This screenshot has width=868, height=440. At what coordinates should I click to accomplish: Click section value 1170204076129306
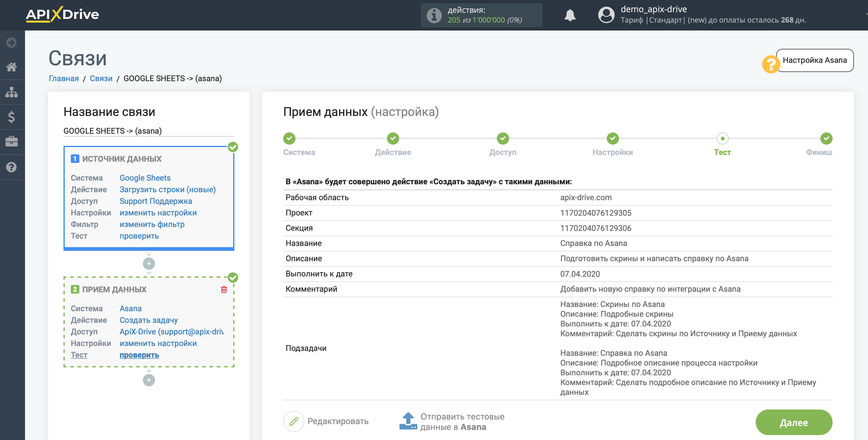[x=595, y=228]
